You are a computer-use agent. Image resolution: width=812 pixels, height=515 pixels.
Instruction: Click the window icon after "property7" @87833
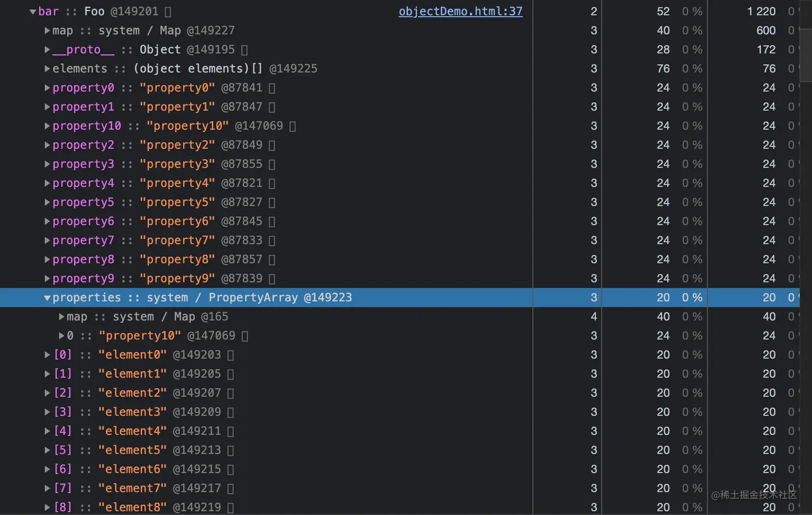(272, 241)
